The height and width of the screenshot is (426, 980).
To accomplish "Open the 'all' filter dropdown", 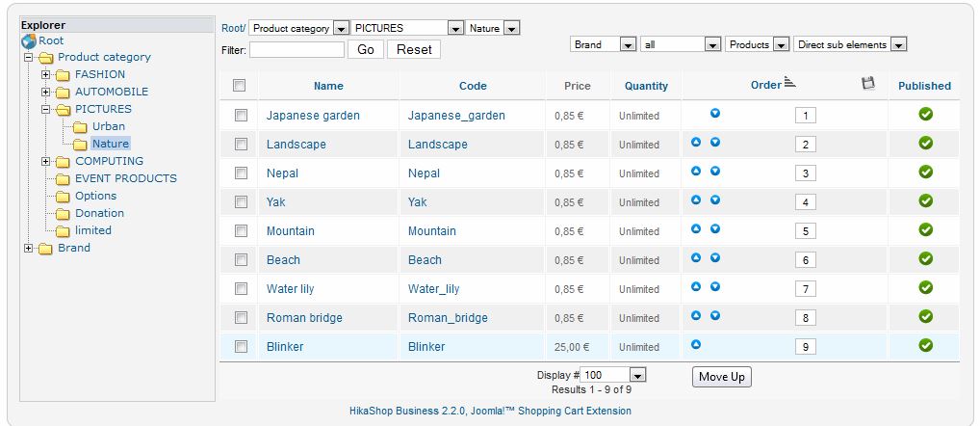I will [x=681, y=44].
